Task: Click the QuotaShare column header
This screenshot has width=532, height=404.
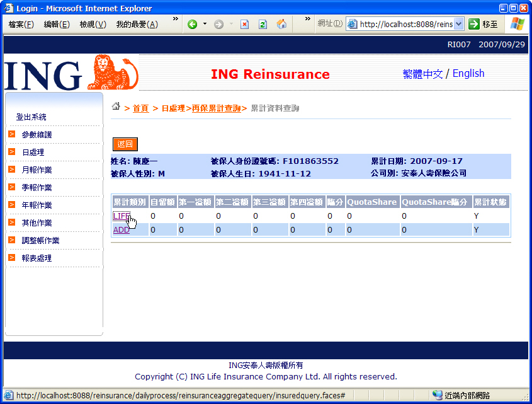Action: (x=372, y=202)
